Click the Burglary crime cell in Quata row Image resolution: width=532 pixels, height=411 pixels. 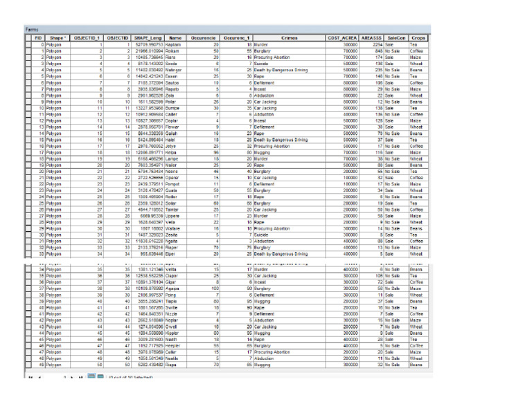tap(289, 190)
